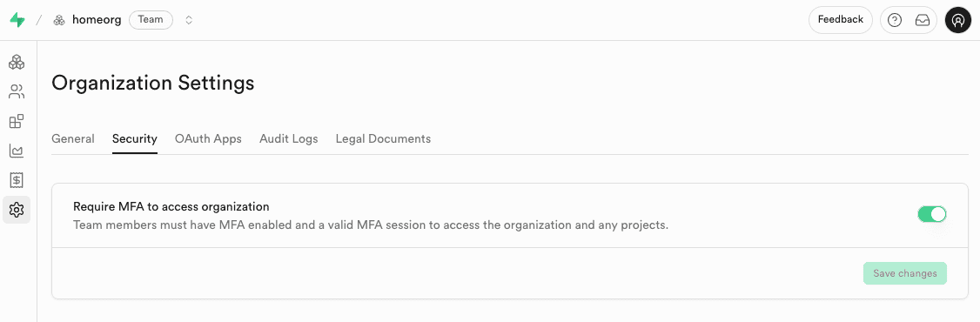Open Team members in the sidebar

(x=17, y=92)
